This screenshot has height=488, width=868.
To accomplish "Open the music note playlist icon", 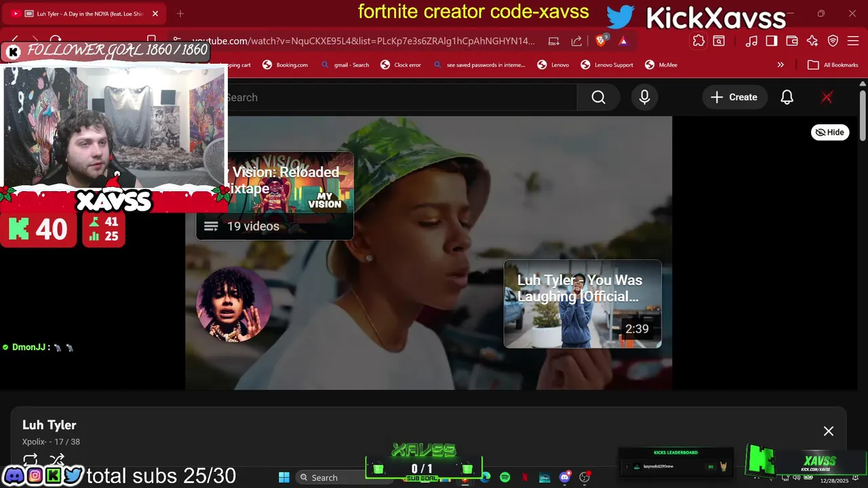I will (751, 41).
